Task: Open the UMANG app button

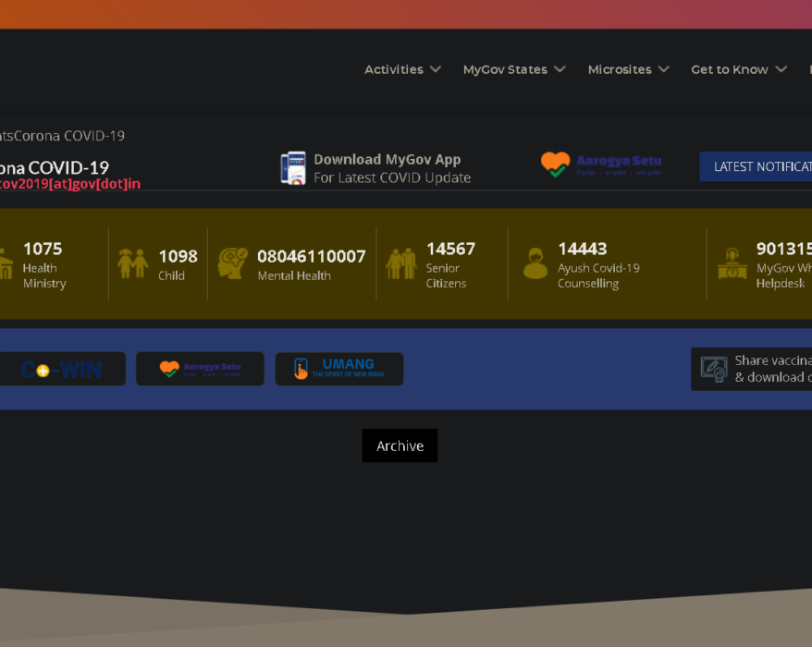Action: click(x=339, y=369)
